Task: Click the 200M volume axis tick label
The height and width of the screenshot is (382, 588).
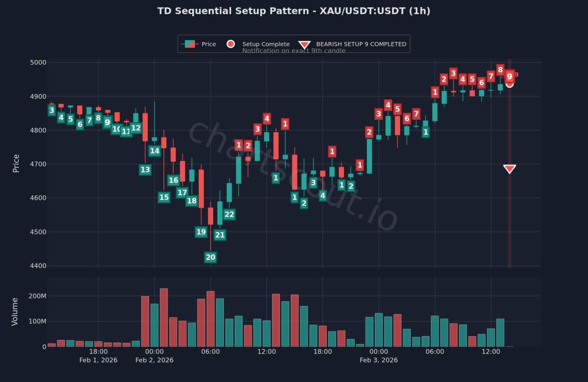Action: click(x=38, y=296)
